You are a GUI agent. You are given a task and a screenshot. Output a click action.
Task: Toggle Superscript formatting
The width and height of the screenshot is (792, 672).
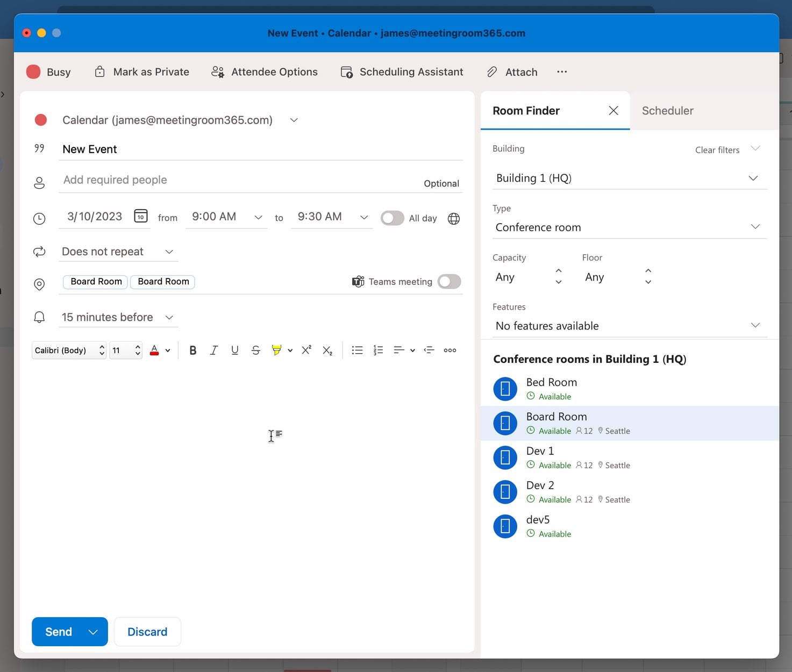306,351
